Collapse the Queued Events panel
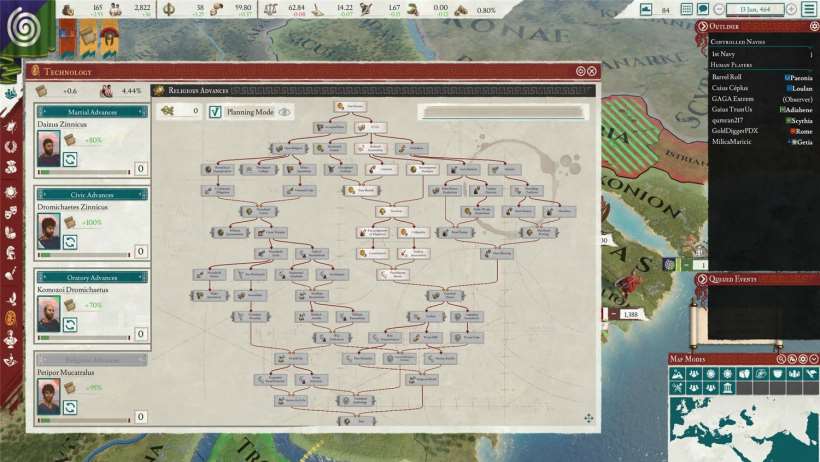Screen dimensions: 820x462 point(701,280)
